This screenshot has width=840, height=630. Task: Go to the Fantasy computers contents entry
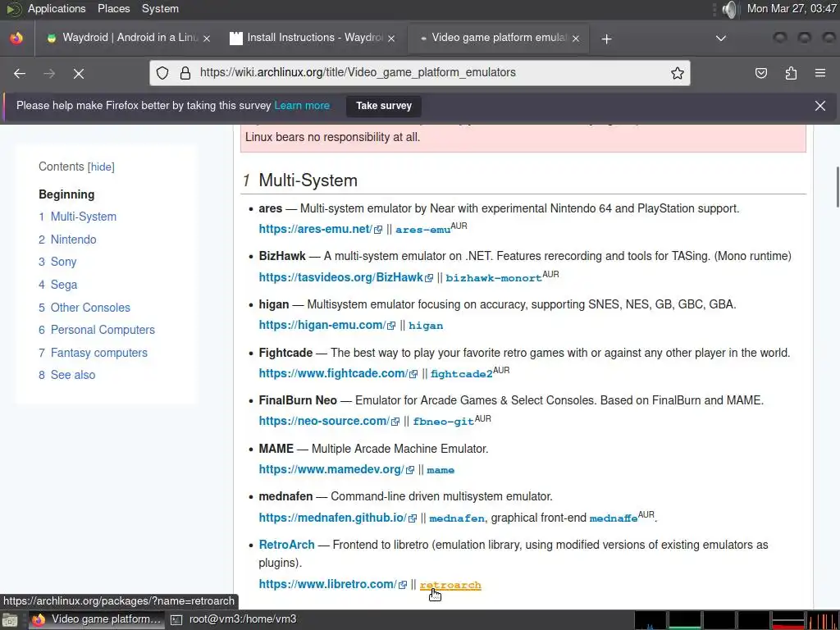(94, 353)
